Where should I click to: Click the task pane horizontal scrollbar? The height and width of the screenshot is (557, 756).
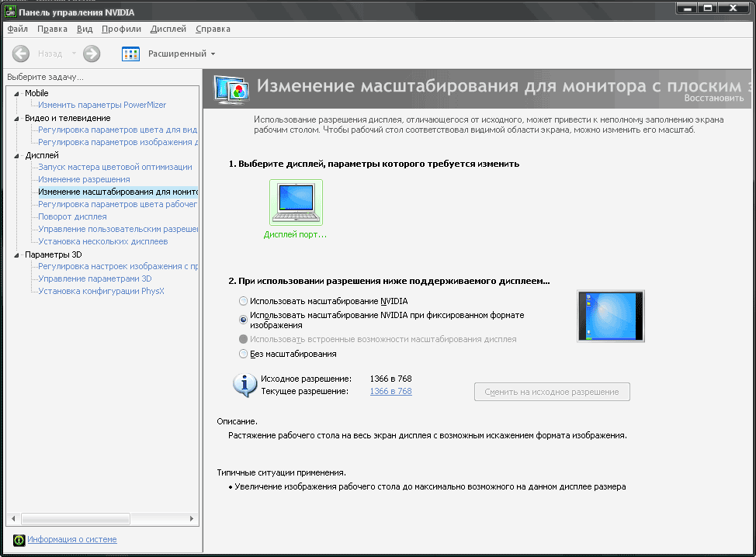[101, 519]
